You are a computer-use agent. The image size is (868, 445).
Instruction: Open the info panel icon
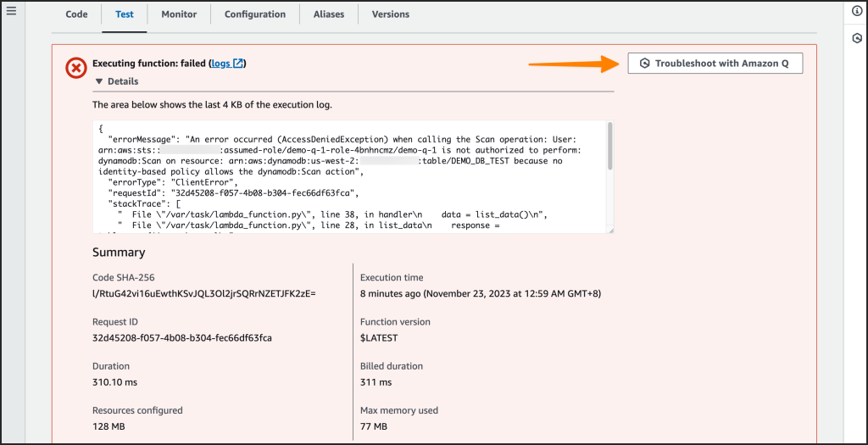tap(856, 12)
